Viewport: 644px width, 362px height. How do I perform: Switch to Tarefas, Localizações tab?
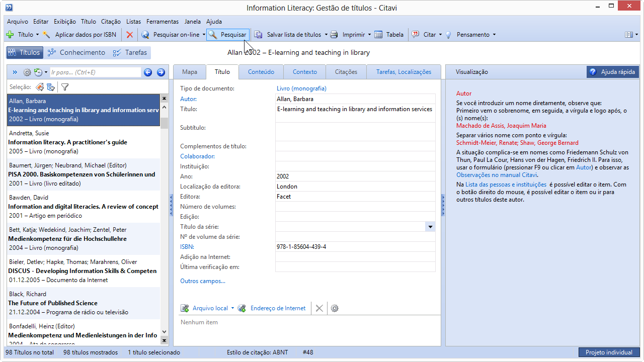click(404, 72)
